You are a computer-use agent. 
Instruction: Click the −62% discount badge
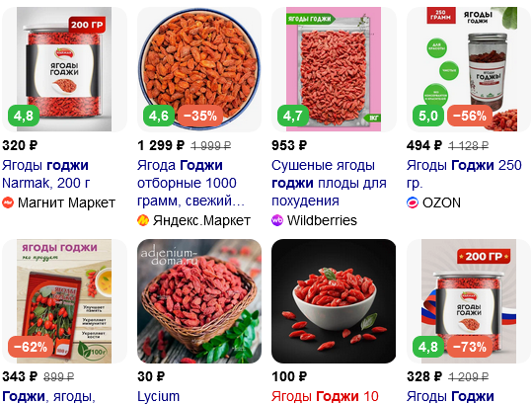[31, 347]
